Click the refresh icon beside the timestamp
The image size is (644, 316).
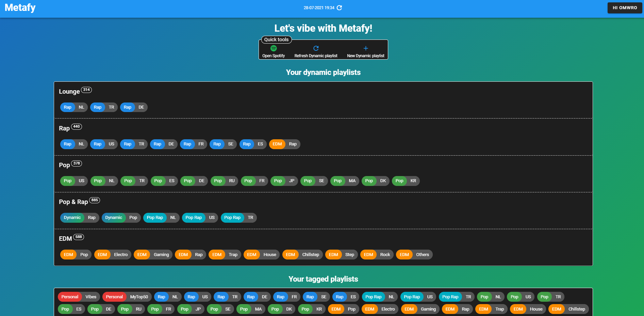click(x=339, y=8)
